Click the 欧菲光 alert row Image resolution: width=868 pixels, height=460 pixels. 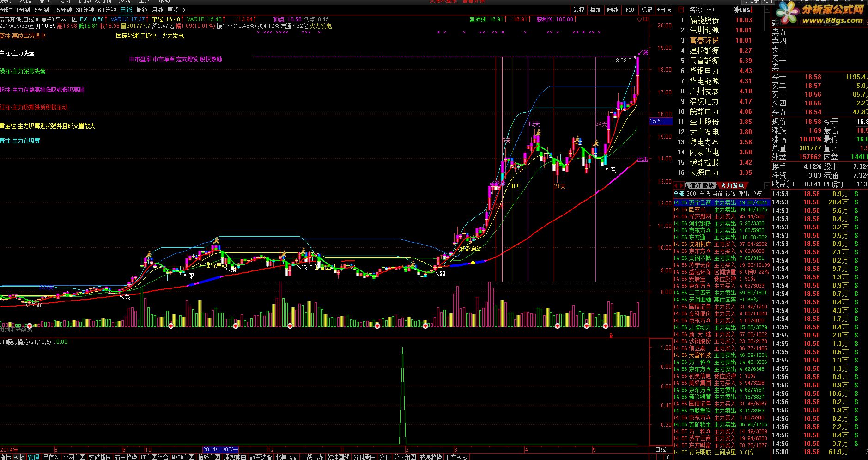(x=721, y=209)
